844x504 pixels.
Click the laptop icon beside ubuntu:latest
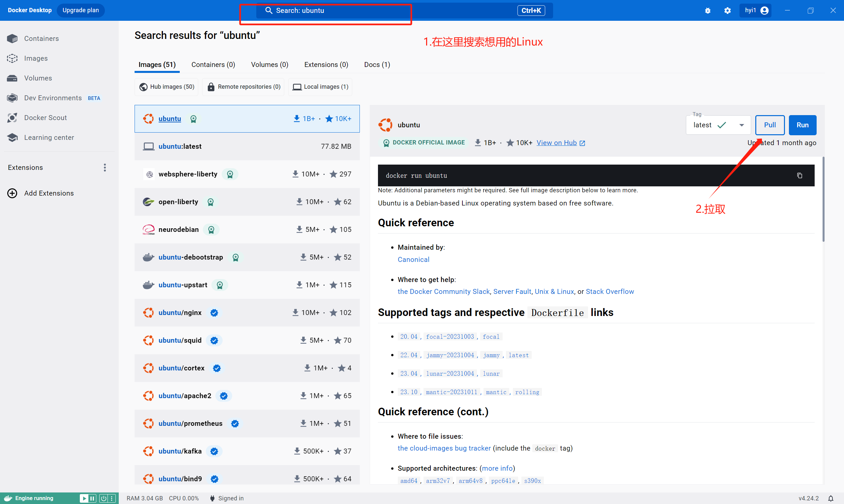[x=148, y=146]
